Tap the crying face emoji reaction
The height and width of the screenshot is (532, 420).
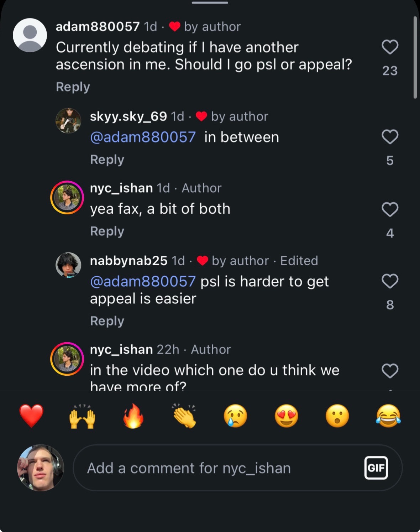[x=235, y=416]
